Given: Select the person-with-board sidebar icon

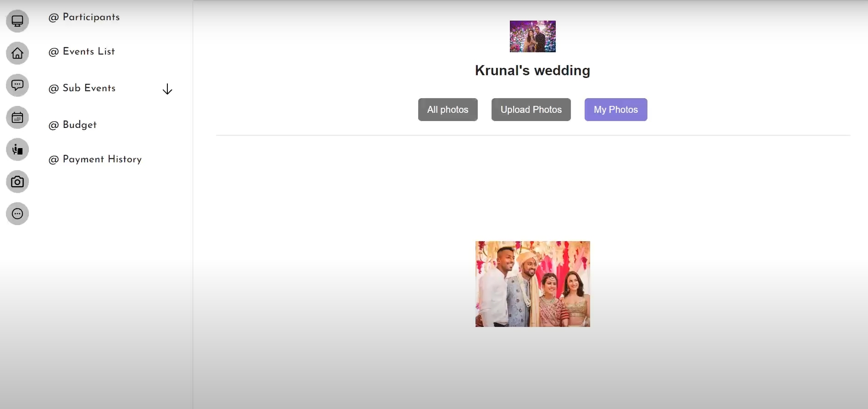Looking at the screenshot, I should tap(17, 149).
